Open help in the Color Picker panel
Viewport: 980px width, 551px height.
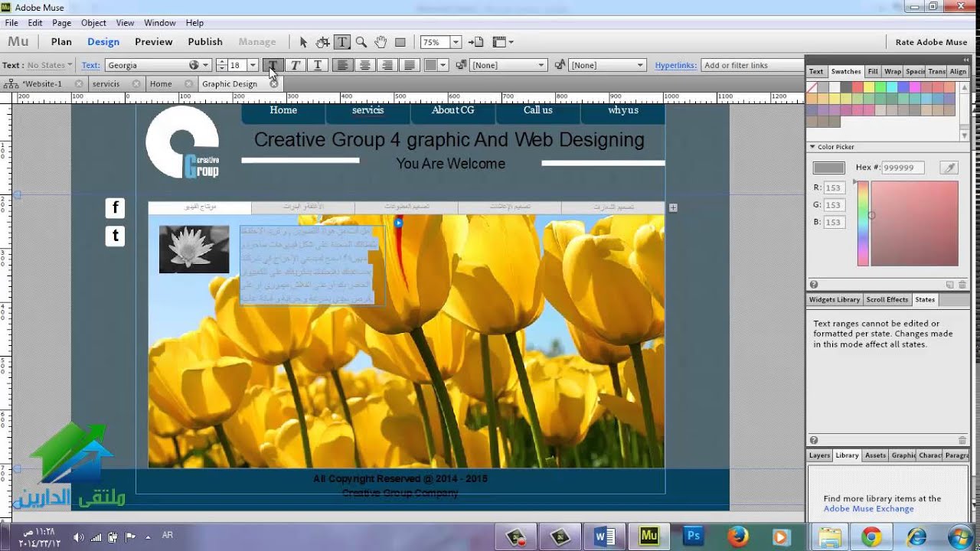click(x=814, y=285)
